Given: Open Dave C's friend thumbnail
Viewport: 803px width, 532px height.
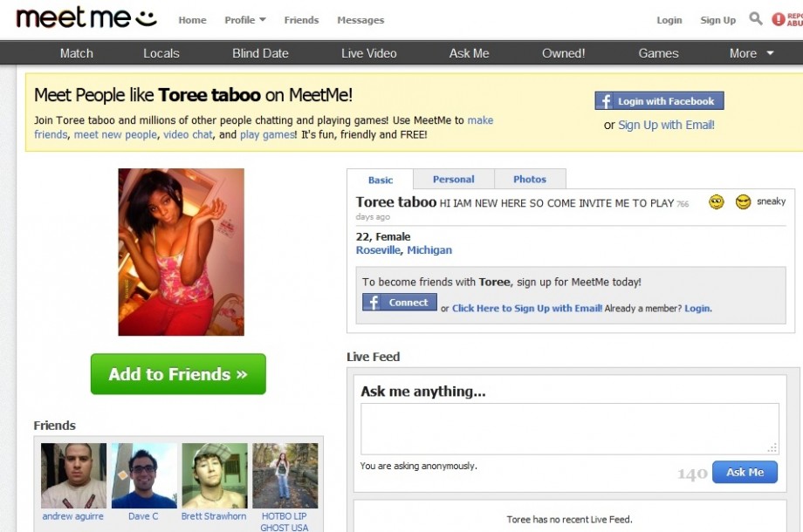Looking at the screenshot, I should coord(144,475).
